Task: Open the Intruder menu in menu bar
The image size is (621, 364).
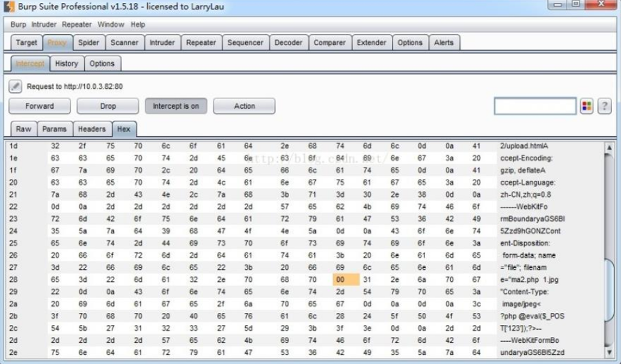Action: tap(44, 25)
